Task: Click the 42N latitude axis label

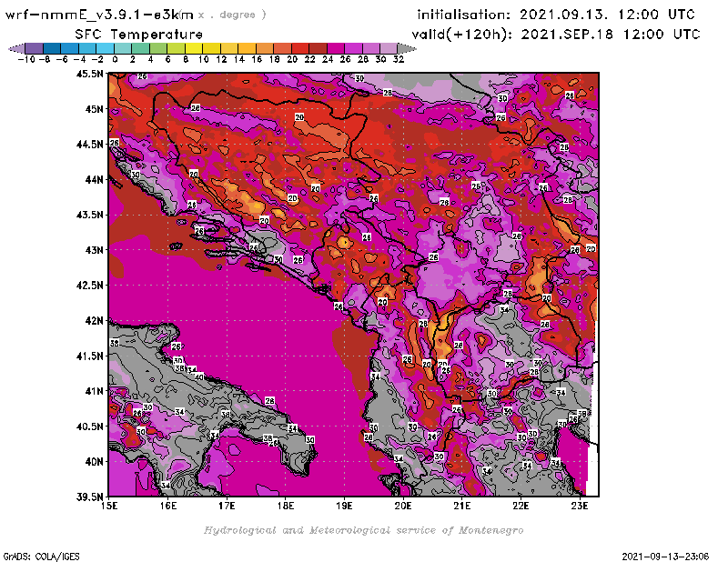Action: click(94, 320)
